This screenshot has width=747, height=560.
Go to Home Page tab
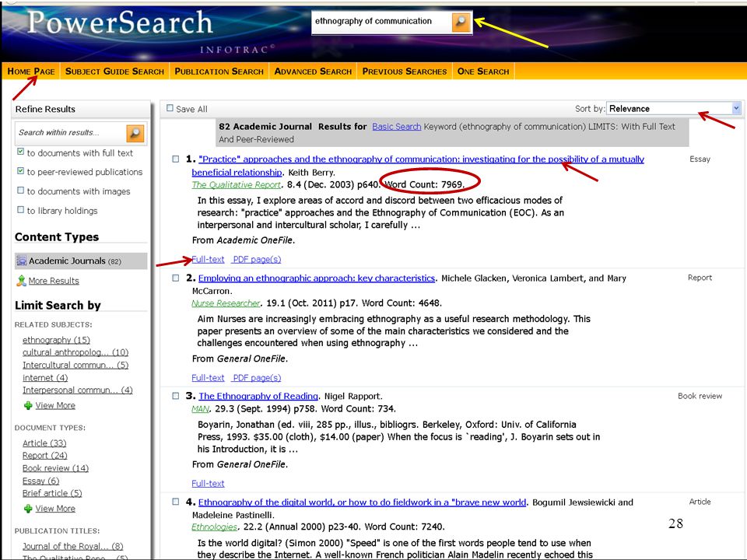pos(31,72)
